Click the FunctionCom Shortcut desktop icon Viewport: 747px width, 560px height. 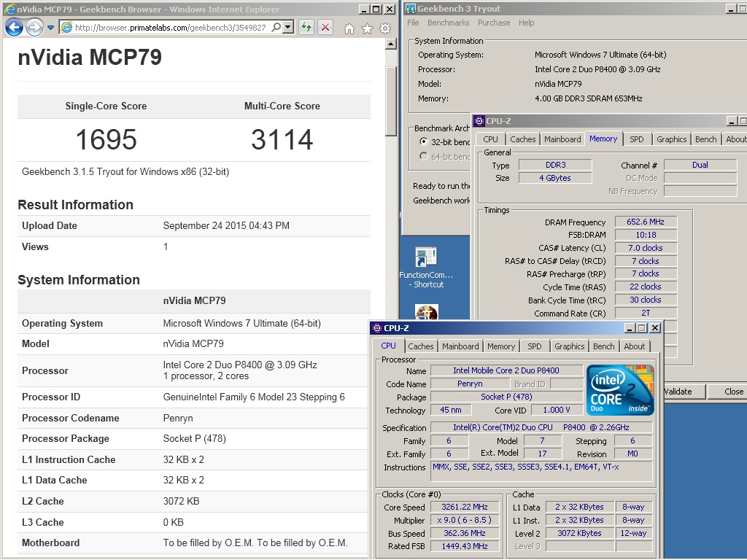426,267
